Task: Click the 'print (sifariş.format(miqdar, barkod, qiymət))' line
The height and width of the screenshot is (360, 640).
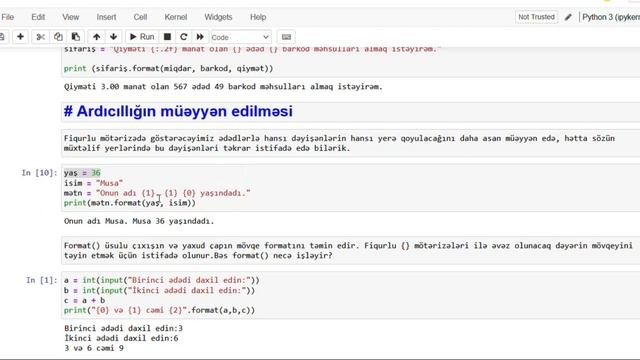Action: [x=169, y=68]
